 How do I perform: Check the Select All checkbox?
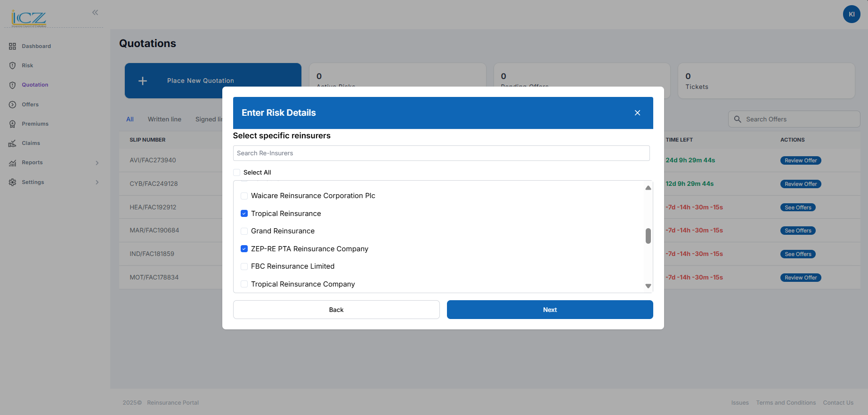(237, 173)
